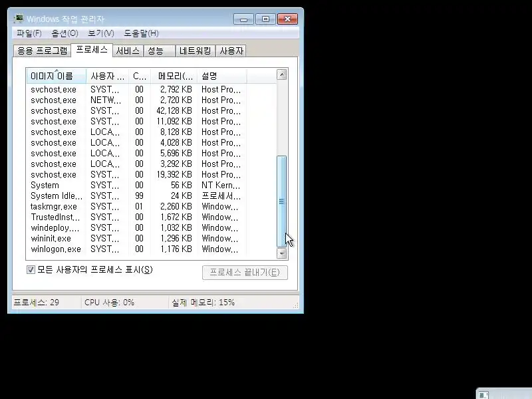Open the 파일(F) menu
Screen dimensions: 532x399
[29, 33]
